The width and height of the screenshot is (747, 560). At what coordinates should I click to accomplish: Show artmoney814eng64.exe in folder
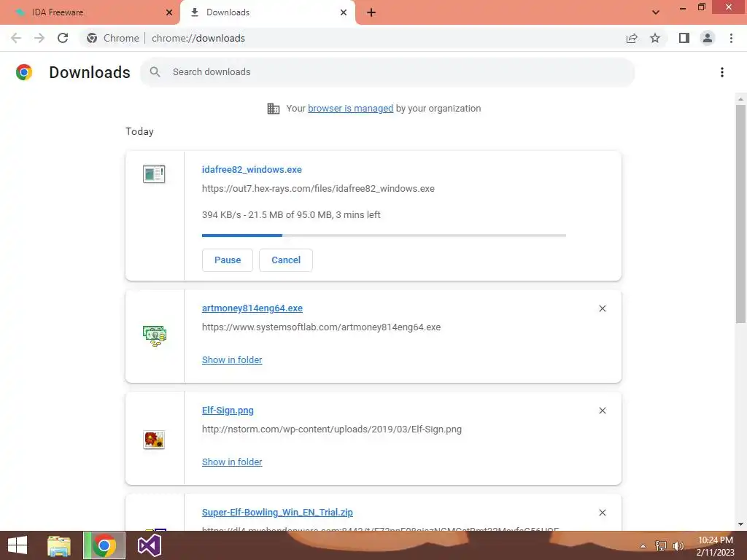(232, 360)
